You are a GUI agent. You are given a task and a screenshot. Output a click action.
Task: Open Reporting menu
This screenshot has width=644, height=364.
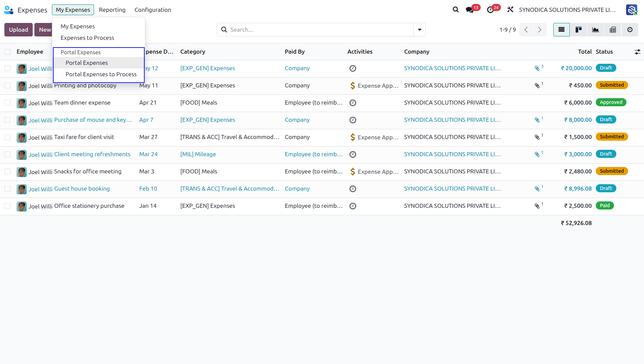pyautogui.click(x=112, y=10)
